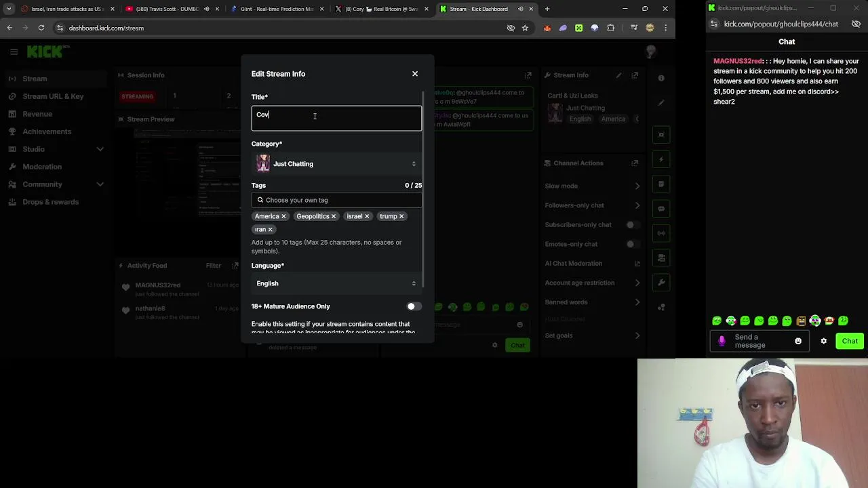The width and height of the screenshot is (868, 488).
Task: Click MAGNUS32red username in popout chat
Action: click(738, 61)
